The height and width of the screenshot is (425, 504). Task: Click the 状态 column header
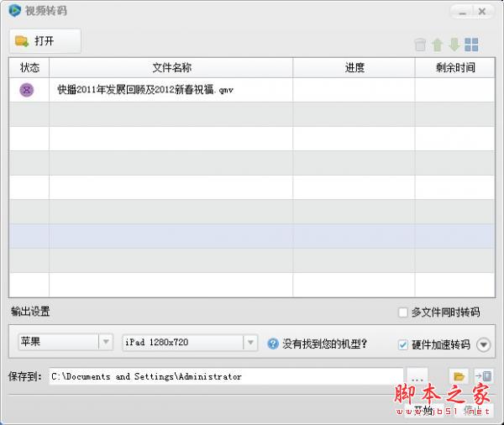coord(29,67)
